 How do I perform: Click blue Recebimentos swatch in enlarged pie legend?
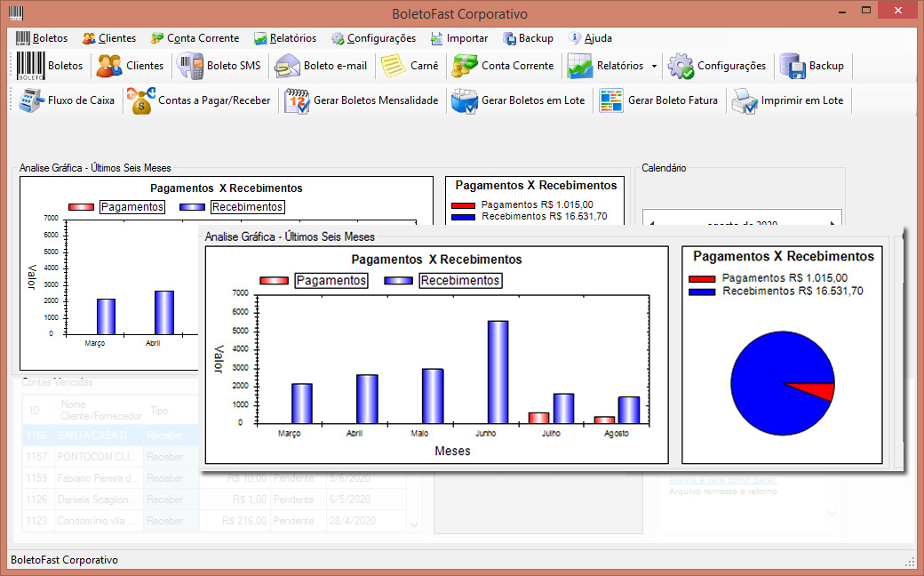[702, 292]
